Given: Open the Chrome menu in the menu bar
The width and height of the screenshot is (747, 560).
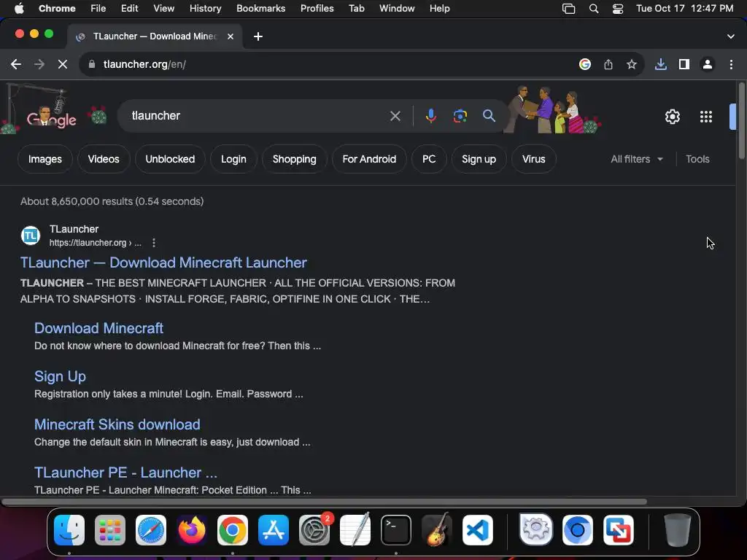Looking at the screenshot, I should (57, 8).
